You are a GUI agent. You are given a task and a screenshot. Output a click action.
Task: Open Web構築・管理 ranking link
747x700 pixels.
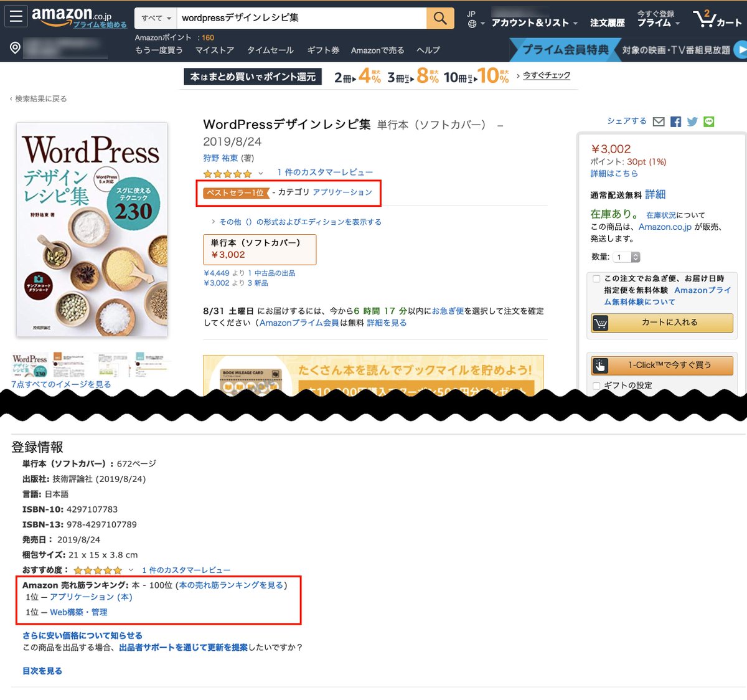click(78, 613)
